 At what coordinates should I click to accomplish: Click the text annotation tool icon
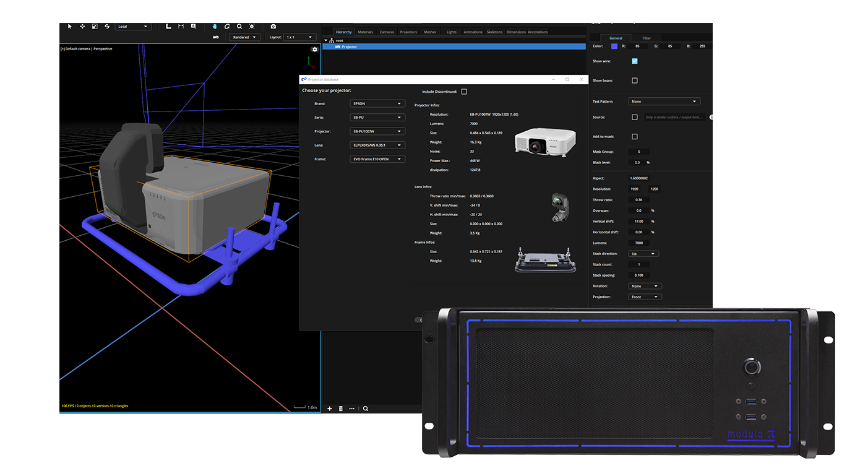[193, 27]
